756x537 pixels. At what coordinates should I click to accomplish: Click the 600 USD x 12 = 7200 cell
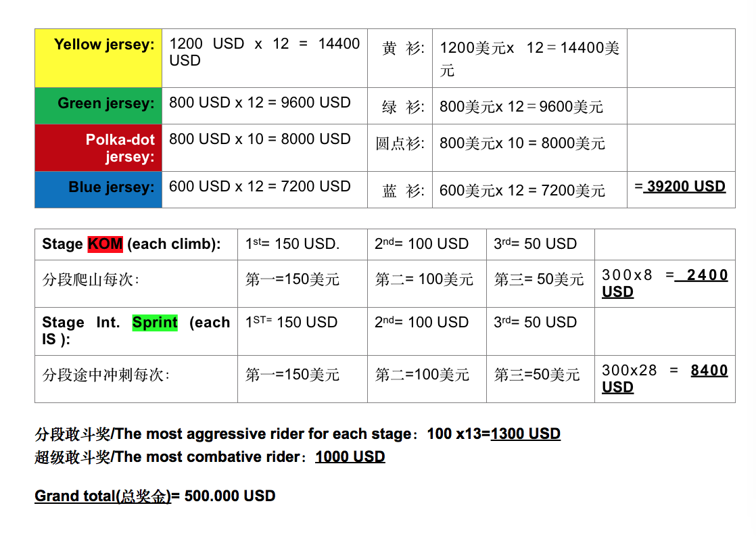click(x=264, y=190)
